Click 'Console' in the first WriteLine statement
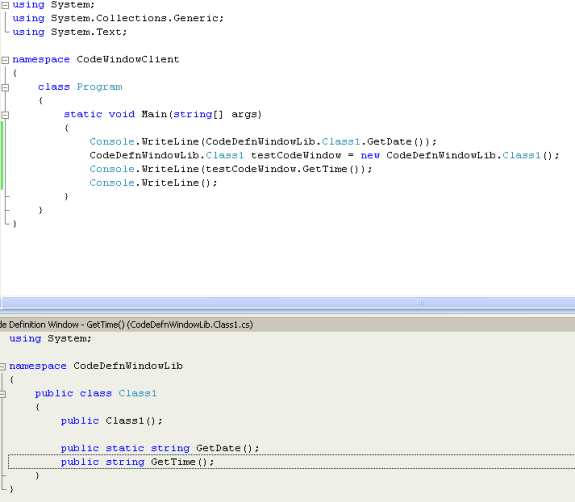This screenshot has width=575, height=502. coord(112,142)
